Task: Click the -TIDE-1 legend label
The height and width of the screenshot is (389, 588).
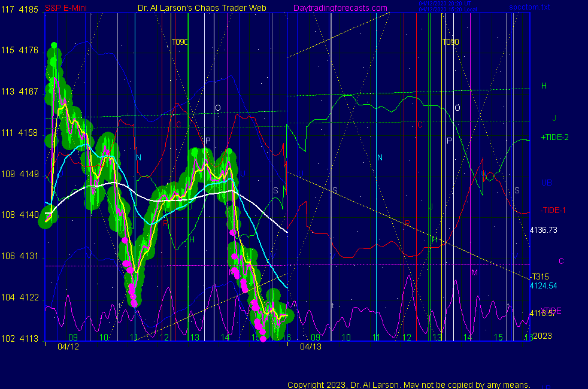Action: point(553,210)
